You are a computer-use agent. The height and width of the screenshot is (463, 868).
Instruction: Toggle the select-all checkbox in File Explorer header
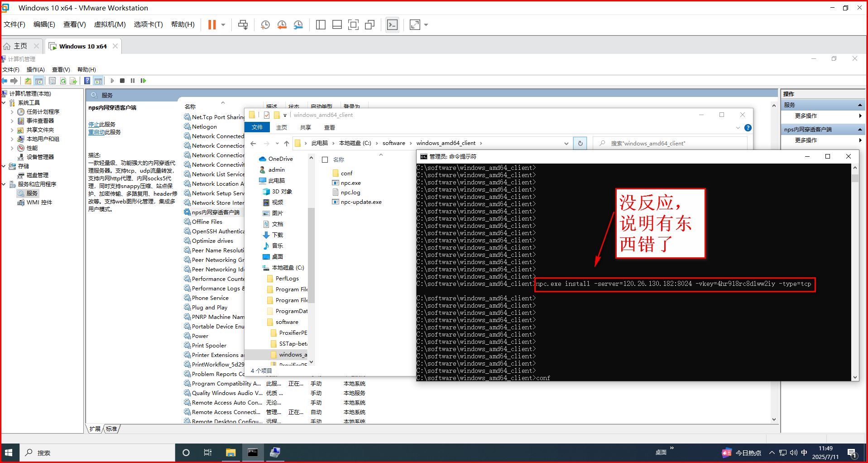click(x=325, y=160)
